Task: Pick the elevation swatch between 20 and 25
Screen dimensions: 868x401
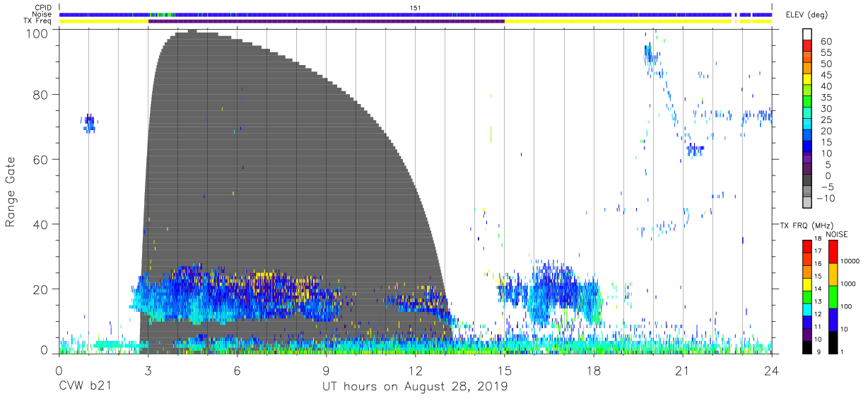Action: [x=808, y=125]
